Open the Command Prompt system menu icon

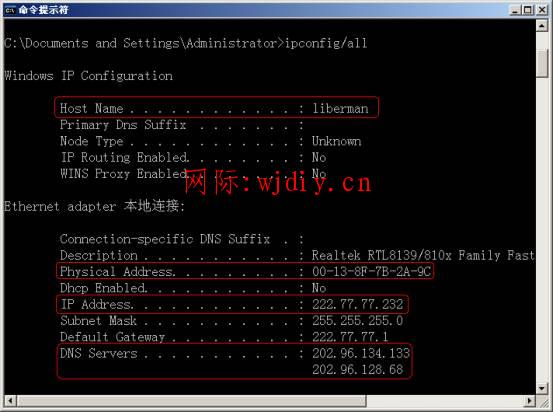click(x=10, y=10)
